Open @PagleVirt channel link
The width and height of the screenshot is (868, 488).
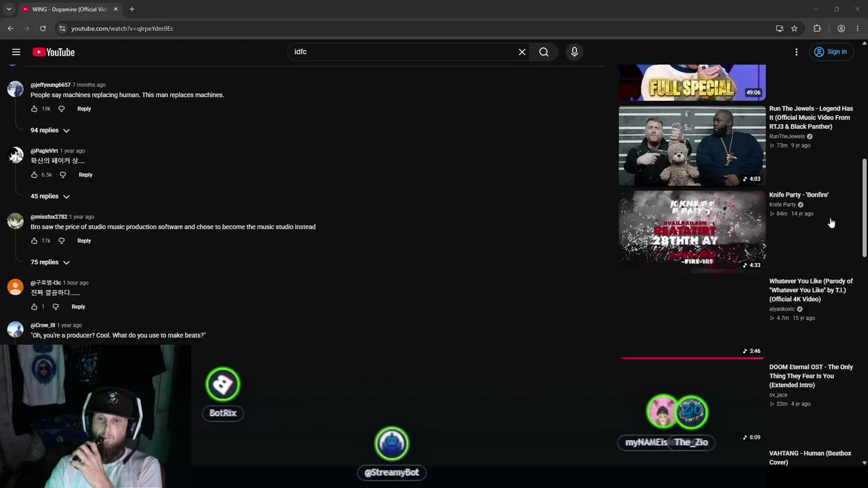click(x=44, y=150)
